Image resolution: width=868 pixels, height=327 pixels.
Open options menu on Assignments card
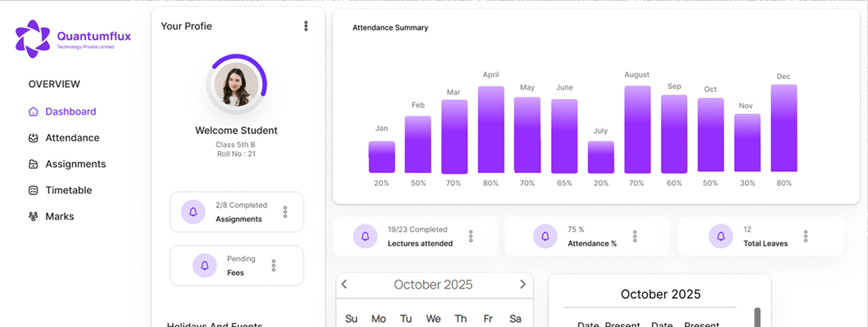click(x=285, y=212)
